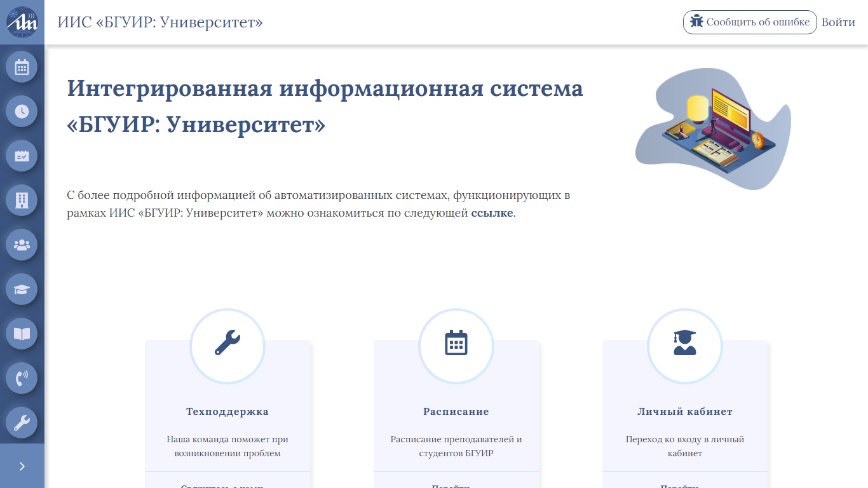Click text Наша команда поможет при возникновении проблем
The height and width of the screenshot is (488, 868).
(227, 446)
